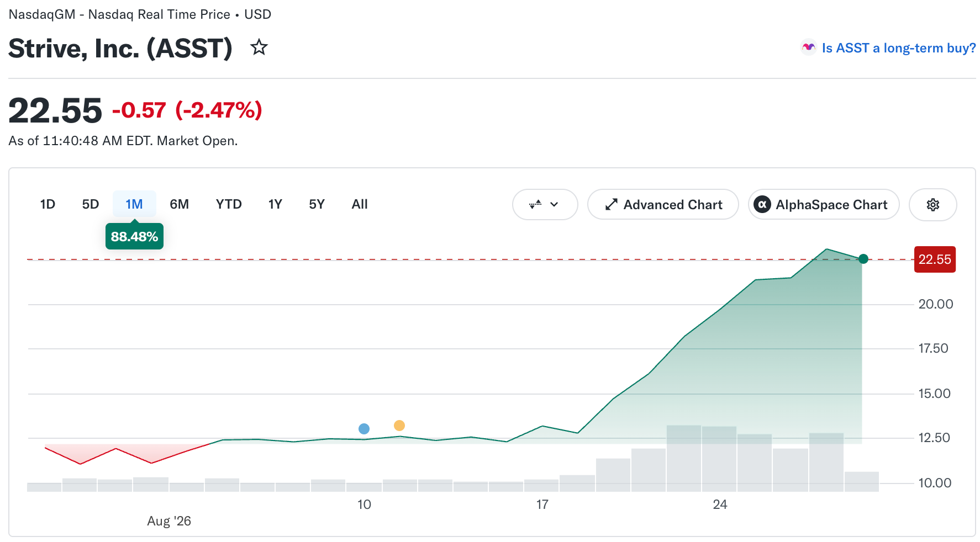Open the chart type dropdown
980x542 pixels.
click(x=545, y=205)
